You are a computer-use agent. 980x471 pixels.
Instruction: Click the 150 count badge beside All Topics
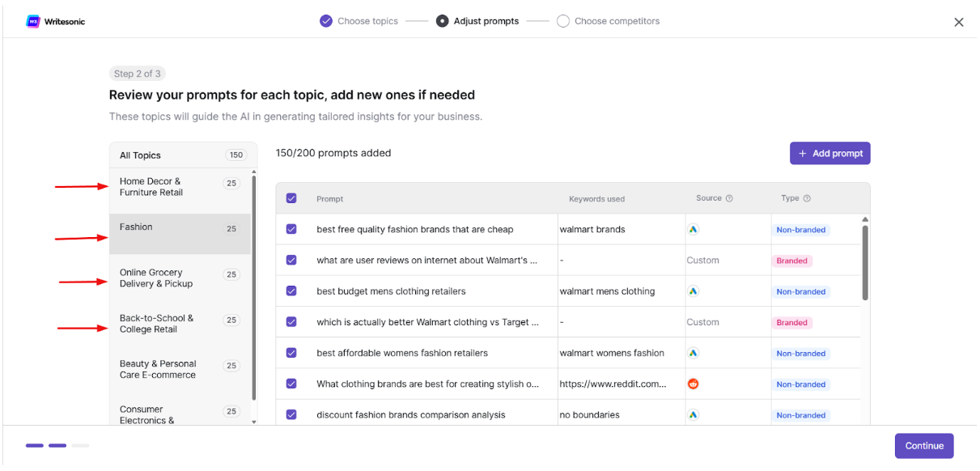pyautogui.click(x=236, y=155)
